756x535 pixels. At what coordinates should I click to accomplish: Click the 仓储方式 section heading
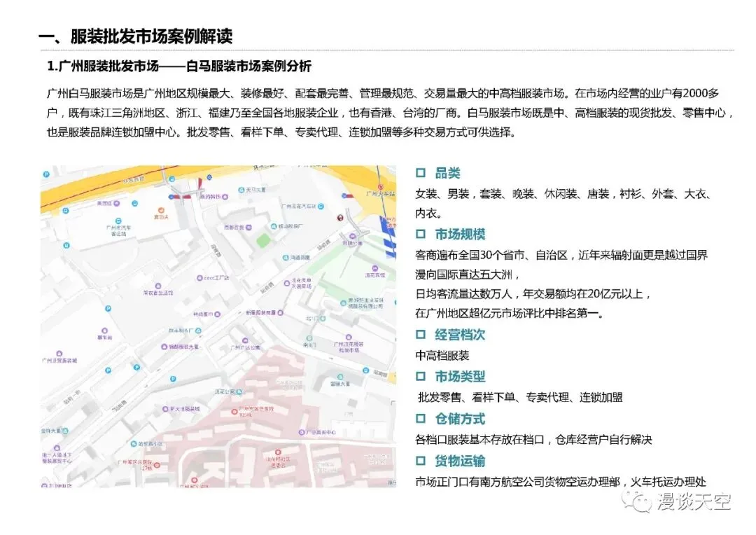click(460, 419)
